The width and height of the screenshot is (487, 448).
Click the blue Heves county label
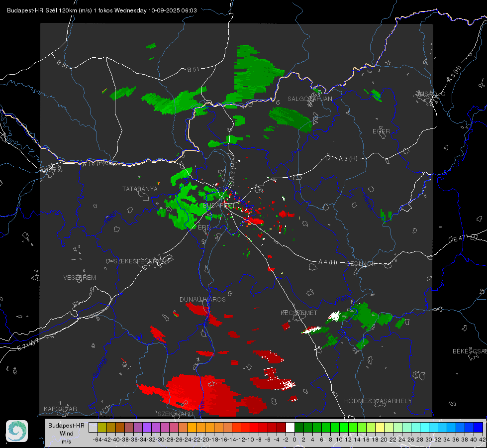click(x=368, y=202)
